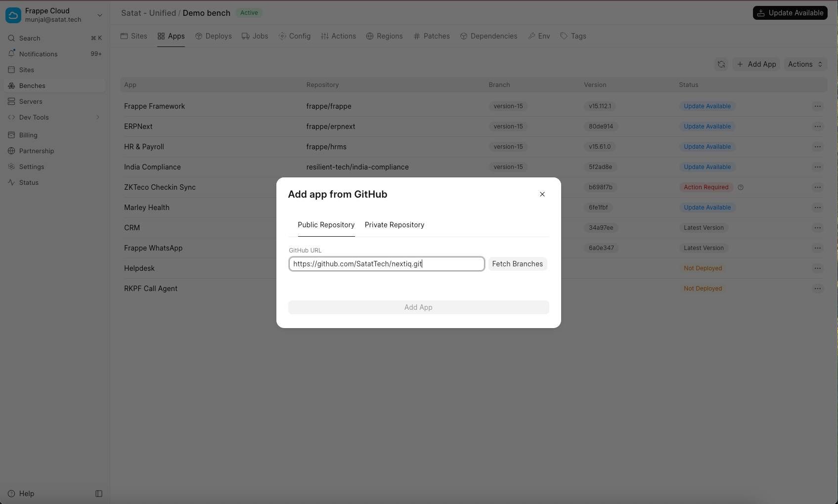The height and width of the screenshot is (504, 838).
Task: Open Search in the sidebar
Action: click(x=54, y=38)
